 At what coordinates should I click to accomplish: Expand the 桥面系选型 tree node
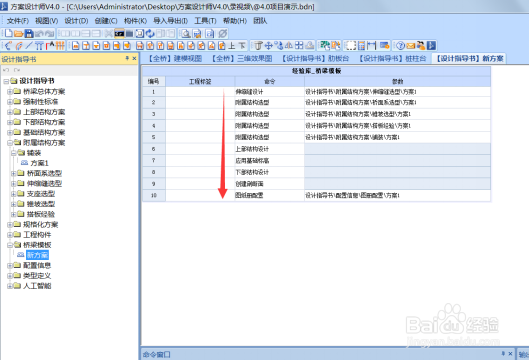coord(14,173)
